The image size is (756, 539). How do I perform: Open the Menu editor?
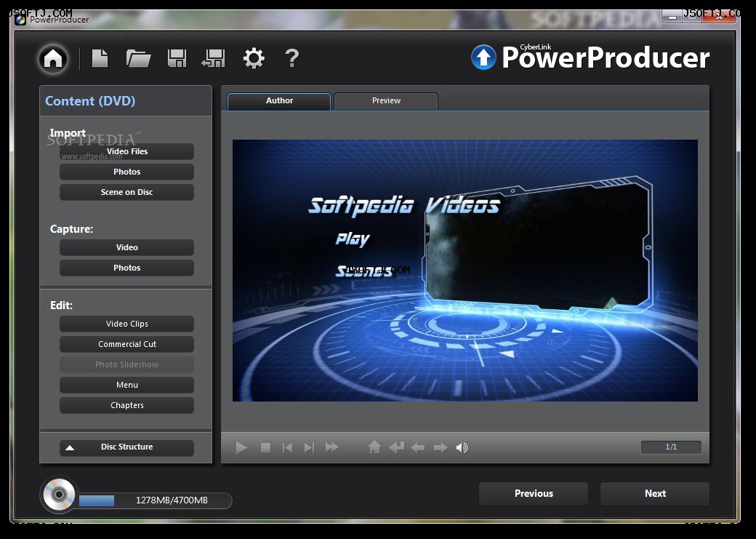(126, 385)
